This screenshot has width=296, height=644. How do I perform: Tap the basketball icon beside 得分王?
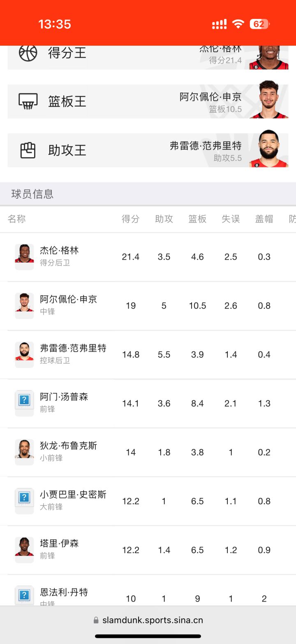pos(28,53)
